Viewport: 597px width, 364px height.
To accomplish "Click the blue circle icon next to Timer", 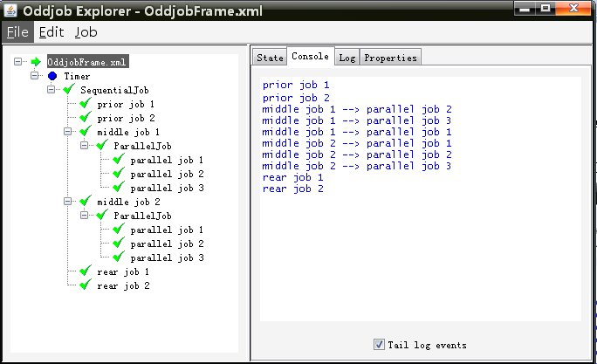I will click(x=52, y=77).
